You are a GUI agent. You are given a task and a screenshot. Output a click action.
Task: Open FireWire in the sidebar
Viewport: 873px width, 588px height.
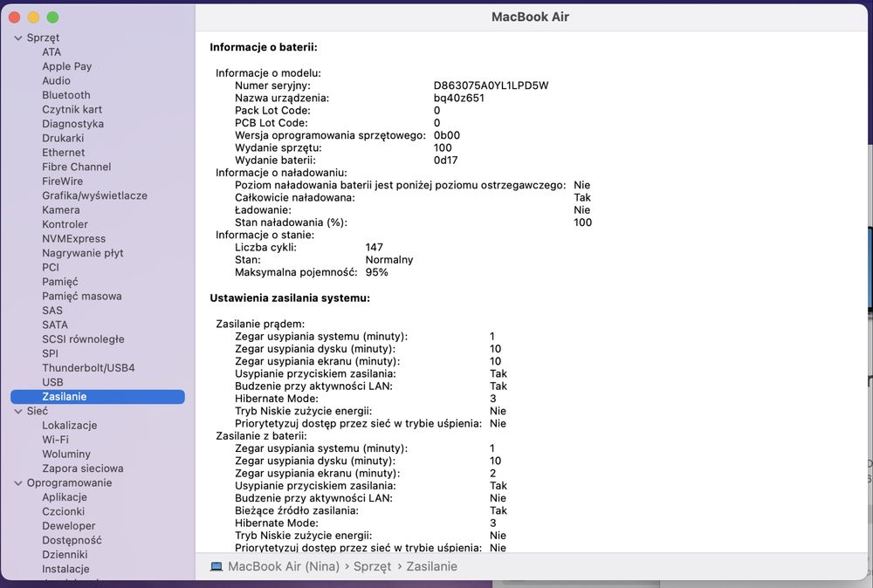tap(62, 181)
